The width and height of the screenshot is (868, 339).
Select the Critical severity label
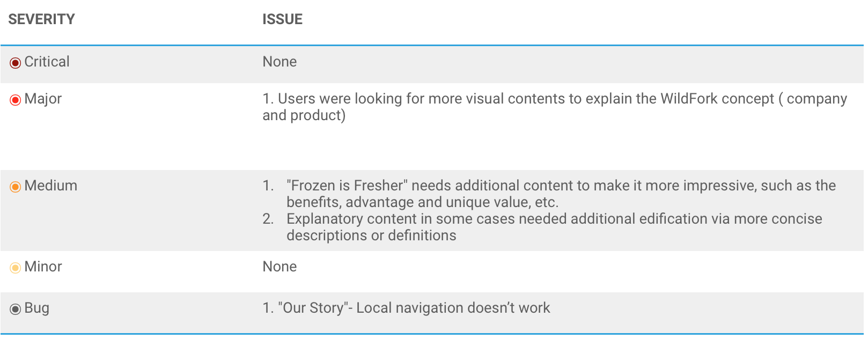click(47, 62)
